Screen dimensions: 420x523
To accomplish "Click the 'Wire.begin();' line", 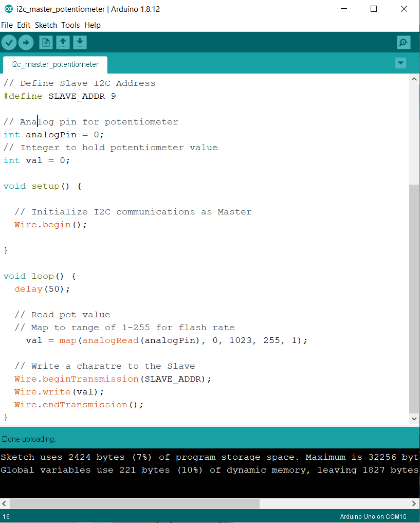I will (51, 225).
